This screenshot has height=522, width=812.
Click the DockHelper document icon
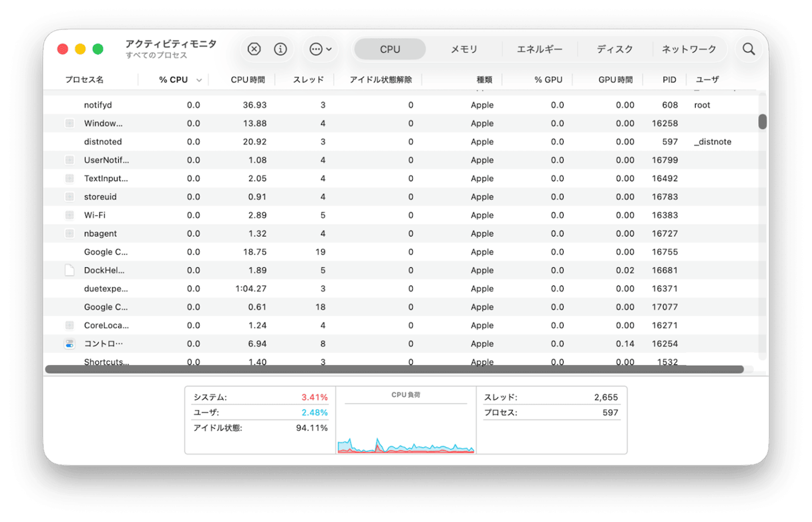pos(69,270)
